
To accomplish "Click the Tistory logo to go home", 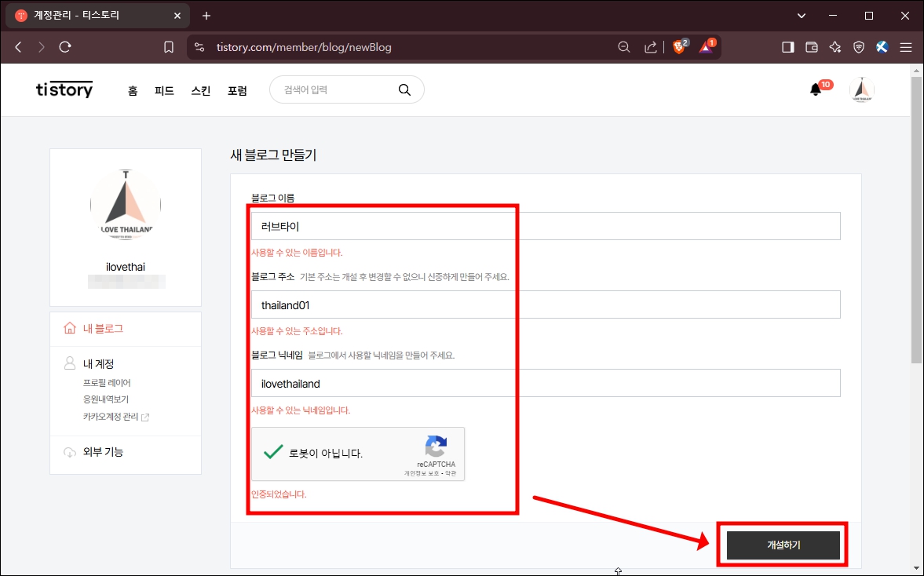I will pyautogui.click(x=64, y=89).
